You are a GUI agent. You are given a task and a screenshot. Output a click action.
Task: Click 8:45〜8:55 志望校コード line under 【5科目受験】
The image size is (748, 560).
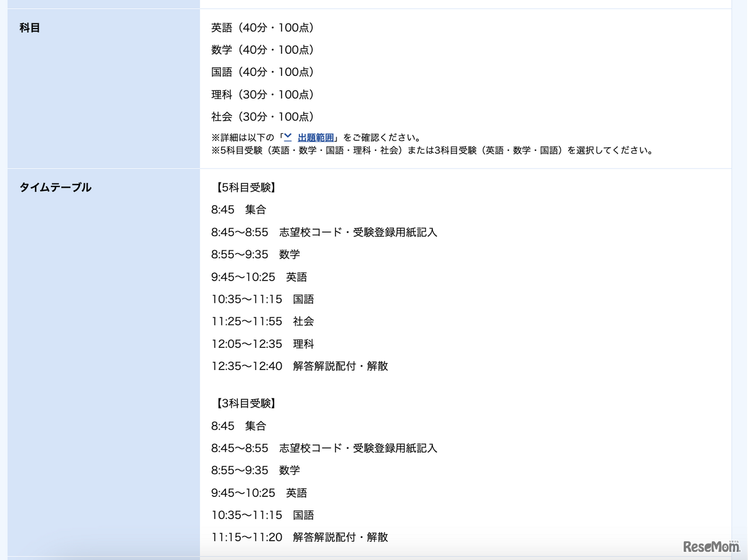coord(324,232)
